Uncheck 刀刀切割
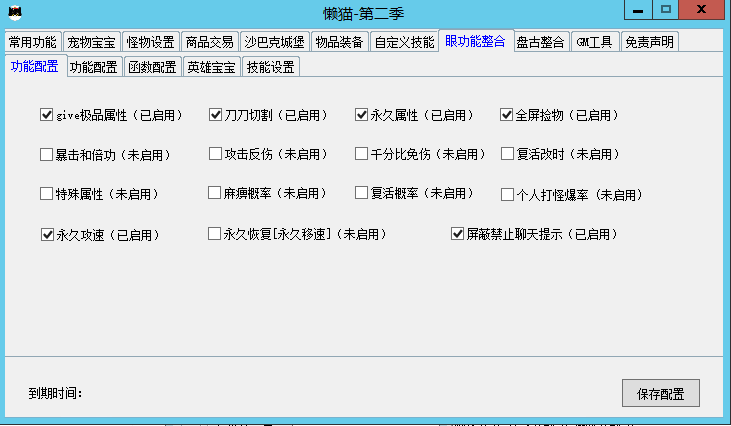 point(215,115)
